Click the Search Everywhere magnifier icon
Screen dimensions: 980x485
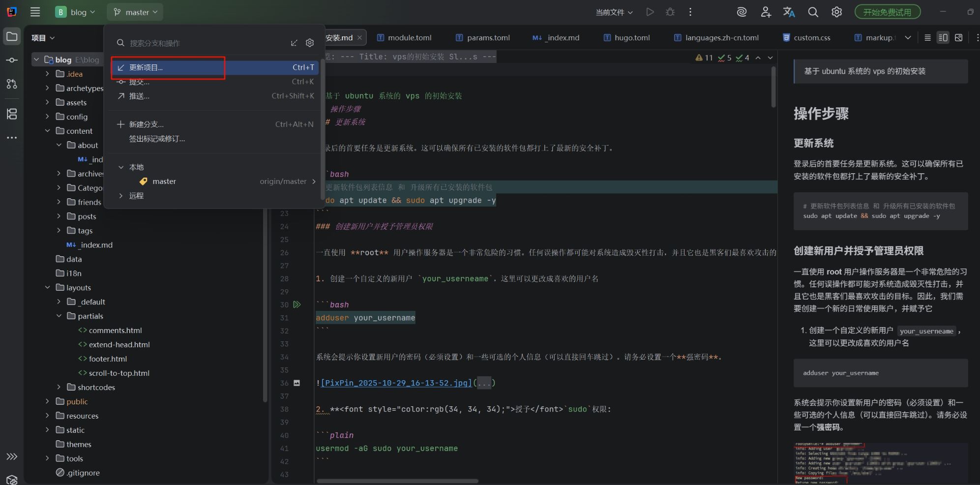tap(813, 12)
